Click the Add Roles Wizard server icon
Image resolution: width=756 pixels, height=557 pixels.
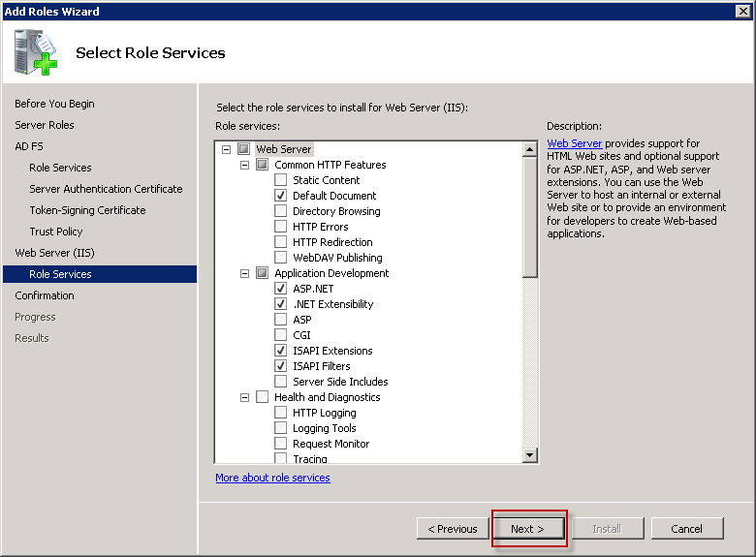[x=36, y=52]
